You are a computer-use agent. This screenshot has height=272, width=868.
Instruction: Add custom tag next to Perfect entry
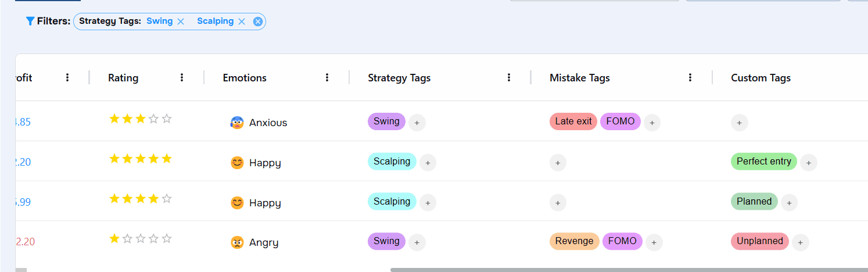809,163
